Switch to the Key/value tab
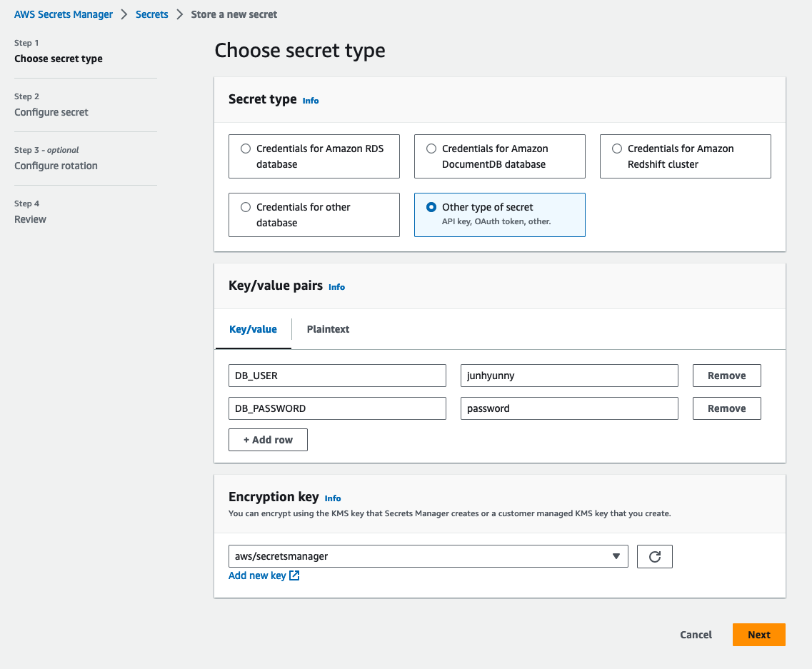The image size is (812, 669). point(253,329)
